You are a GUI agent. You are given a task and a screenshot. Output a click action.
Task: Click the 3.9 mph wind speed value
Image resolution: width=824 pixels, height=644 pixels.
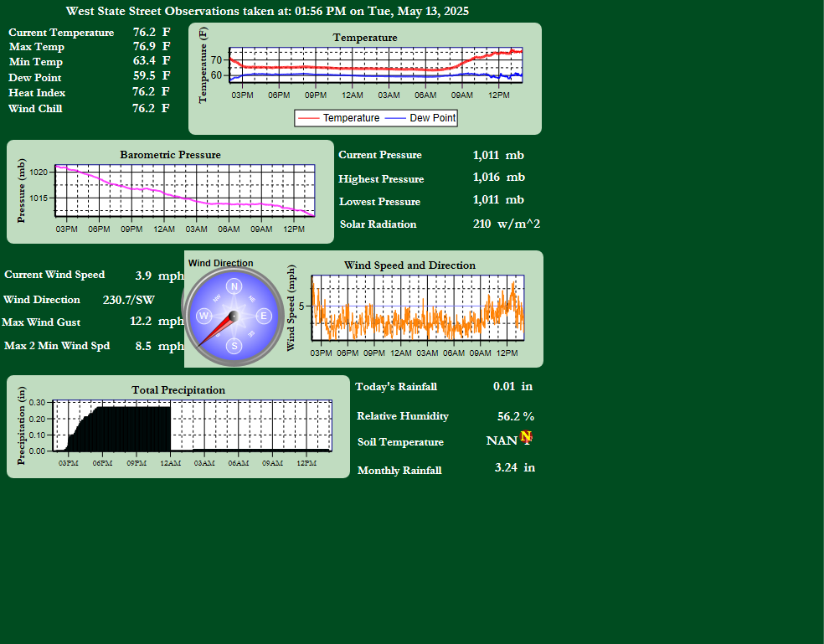[160, 276]
